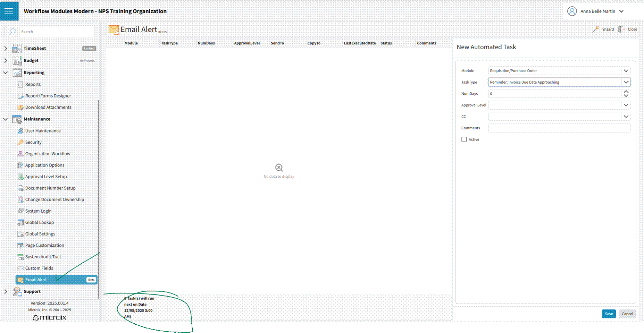Click the Budget module icon

17,60
